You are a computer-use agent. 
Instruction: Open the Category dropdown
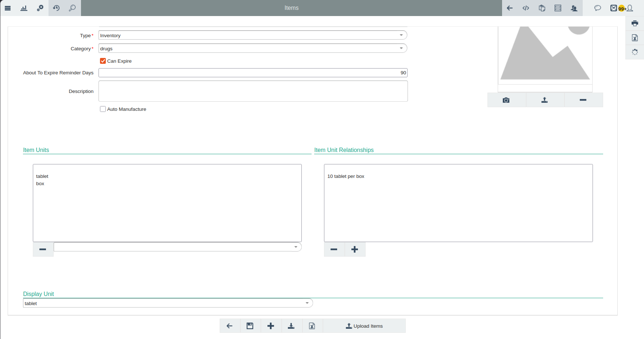[x=252, y=48]
